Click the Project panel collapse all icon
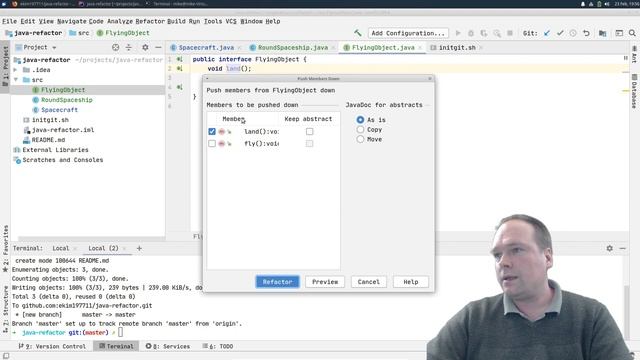Image resolution: width=640 pixels, height=360 pixels. tap(129, 47)
